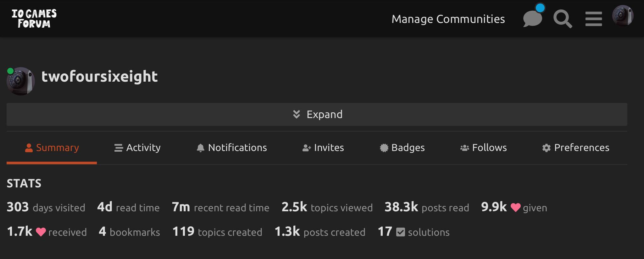Select the Summary tab
This screenshot has width=644, height=259.
[52, 148]
